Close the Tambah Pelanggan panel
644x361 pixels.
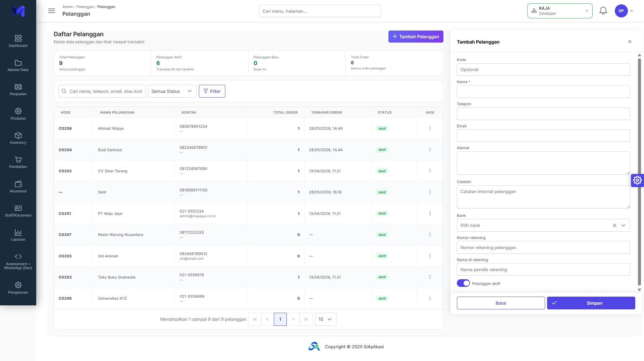point(630,42)
